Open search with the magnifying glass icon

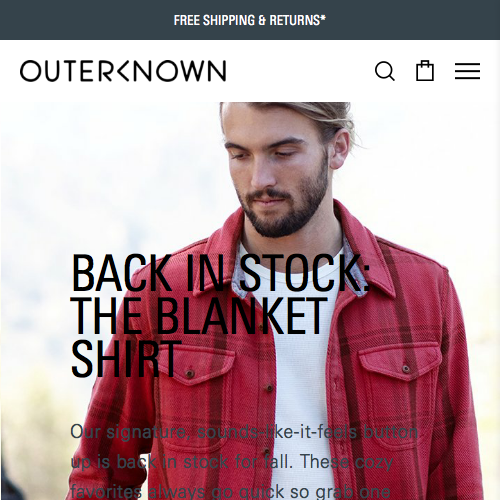(385, 71)
